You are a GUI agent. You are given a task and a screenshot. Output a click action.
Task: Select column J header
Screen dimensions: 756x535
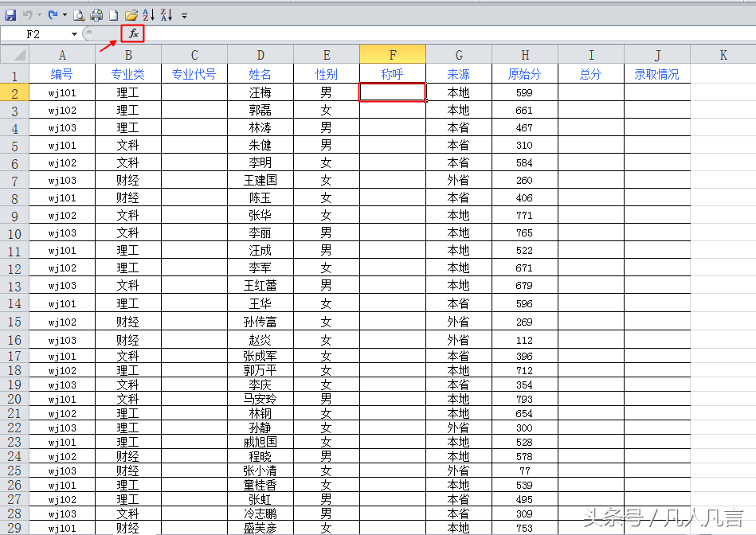(657, 54)
